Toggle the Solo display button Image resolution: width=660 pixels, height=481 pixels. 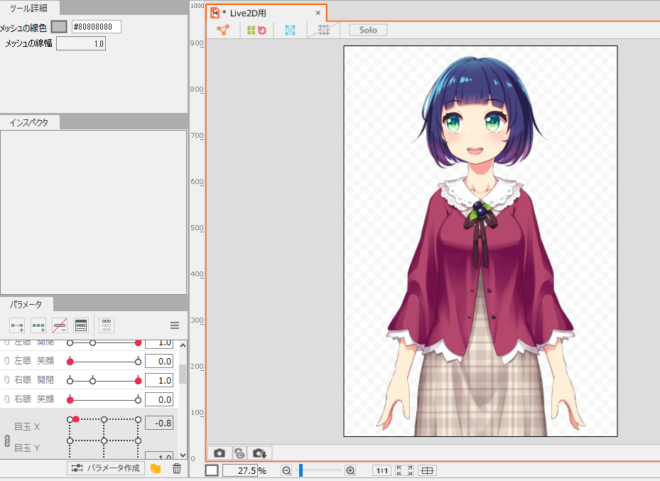pos(367,30)
